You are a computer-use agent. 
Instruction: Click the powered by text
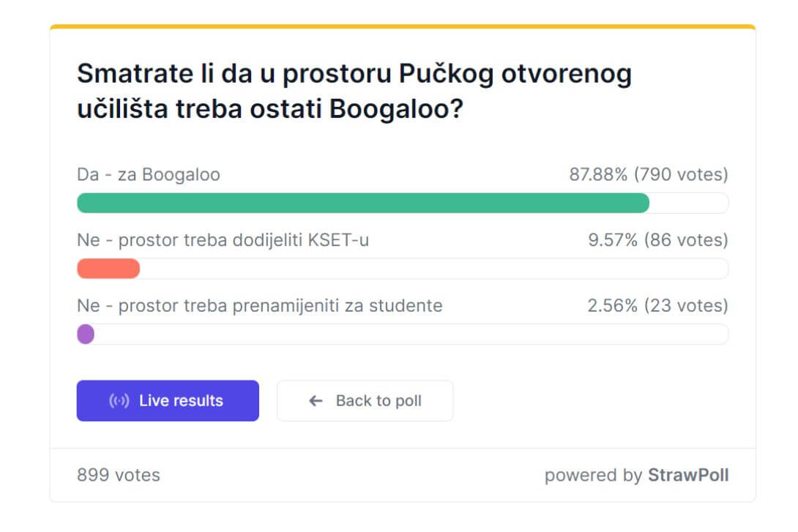(594, 476)
